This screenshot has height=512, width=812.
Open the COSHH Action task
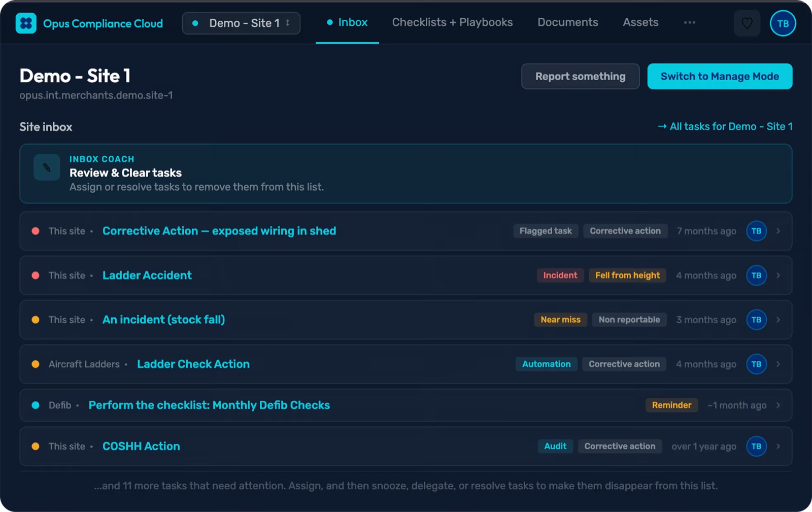point(141,446)
